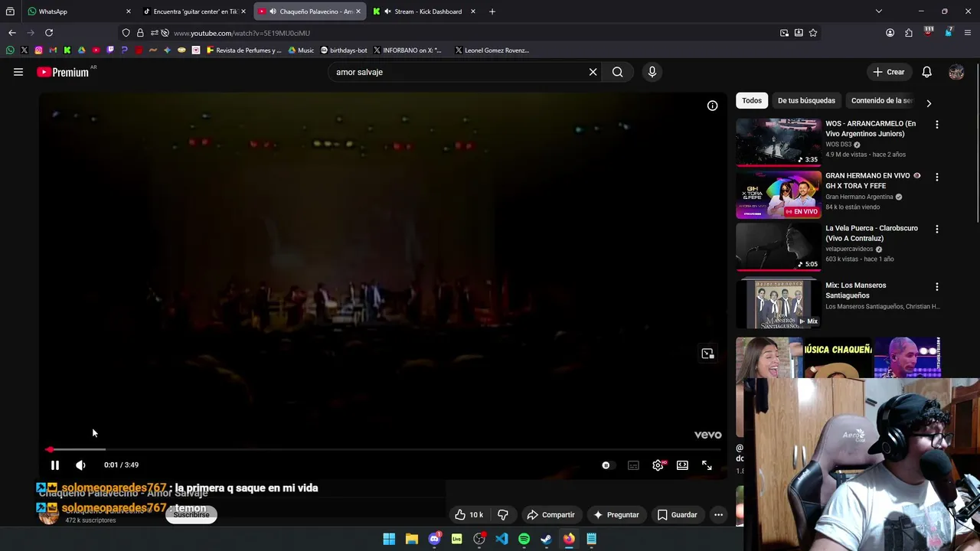Open the Firefox account icon
Image resolution: width=980 pixels, height=551 pixels.
pyautogui.click(x=890, y=33)
